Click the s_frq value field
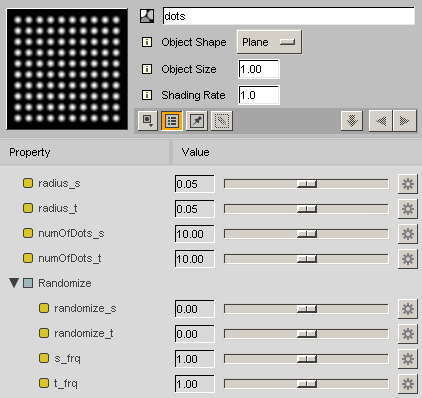Image resolution: width=422 pixels, height=398 pixels. [195, 359]
